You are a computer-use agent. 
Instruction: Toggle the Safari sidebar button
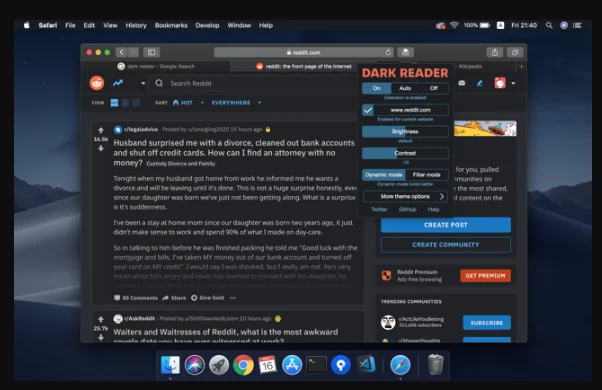152,52
